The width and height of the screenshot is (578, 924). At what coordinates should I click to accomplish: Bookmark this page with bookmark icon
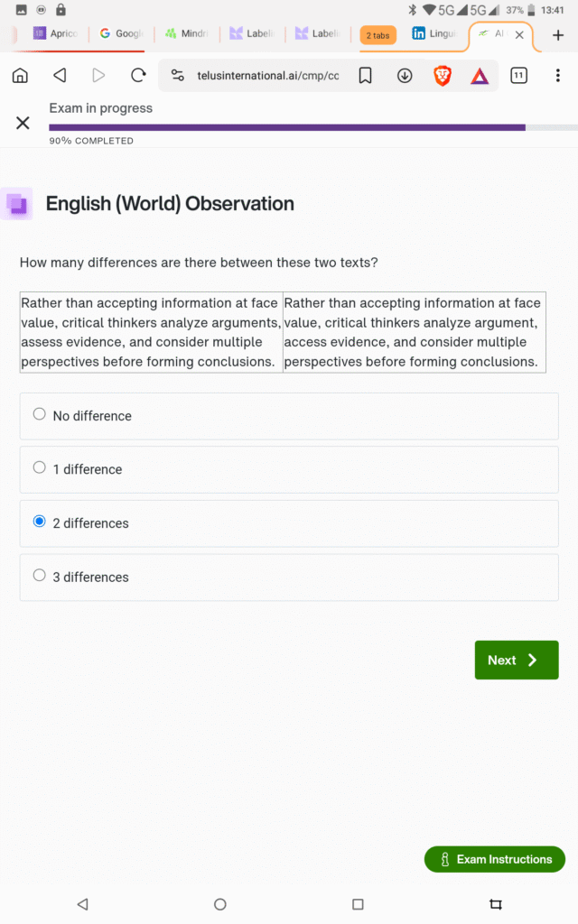click(365, 76)
